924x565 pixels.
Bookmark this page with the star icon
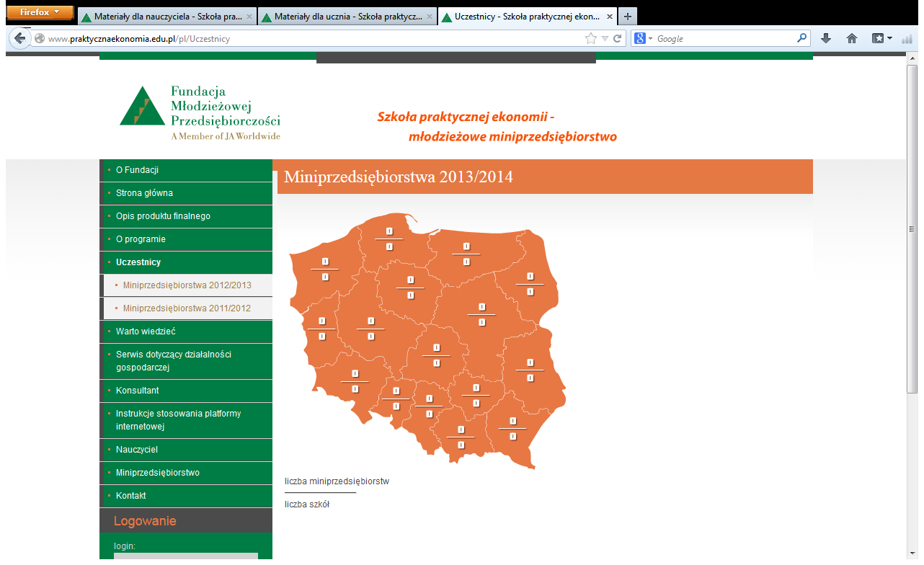coord(591,39)
